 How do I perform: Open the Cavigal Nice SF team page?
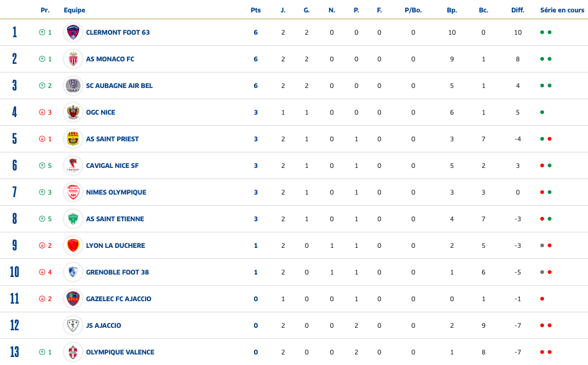pyautogui.click(x=112, y=165)
